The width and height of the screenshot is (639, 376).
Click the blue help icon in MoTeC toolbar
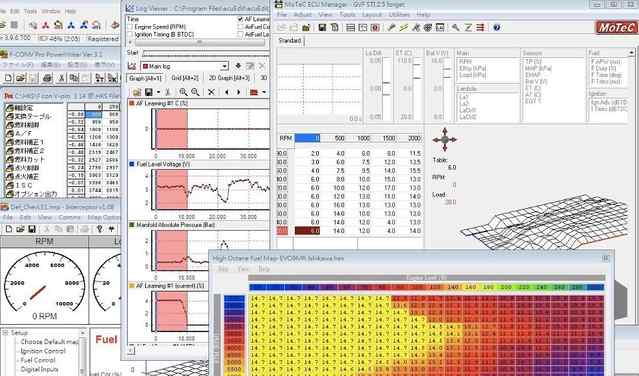pyautogui.click(x=496, y=28)
